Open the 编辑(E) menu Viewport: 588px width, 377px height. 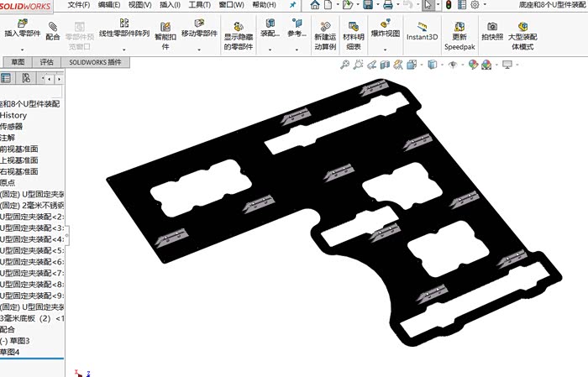point(109,5)
